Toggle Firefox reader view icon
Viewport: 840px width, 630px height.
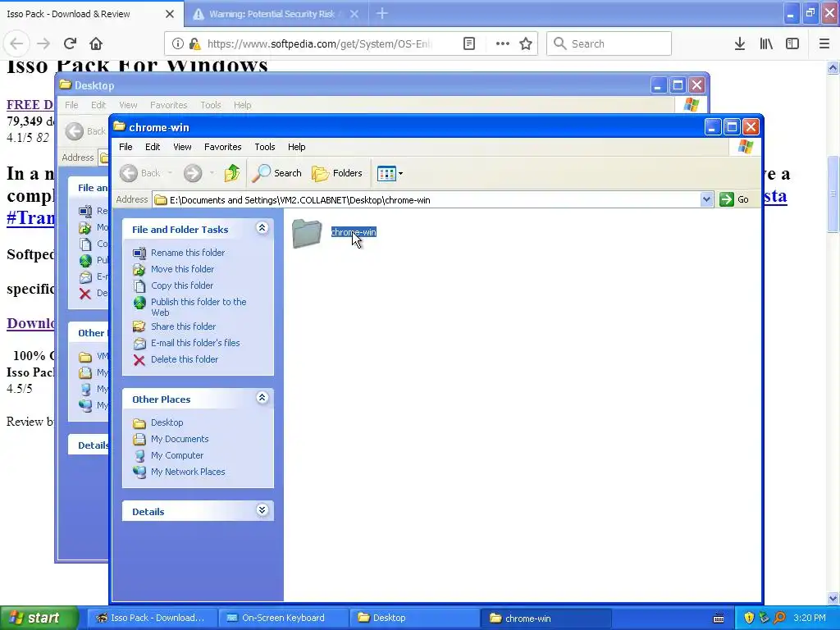[x=469, y=43]
